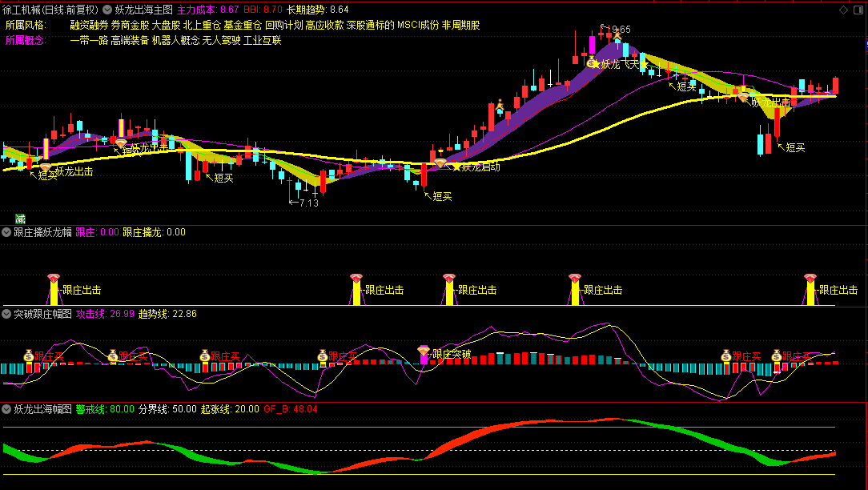Click the fourth 跟庄出击 diamond marker

coord(575,278)
